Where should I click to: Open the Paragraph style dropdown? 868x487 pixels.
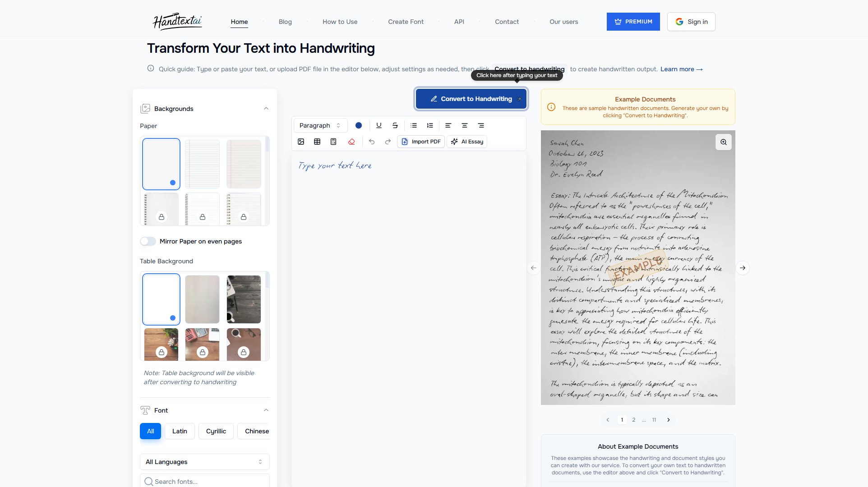(x=320, y=125)
